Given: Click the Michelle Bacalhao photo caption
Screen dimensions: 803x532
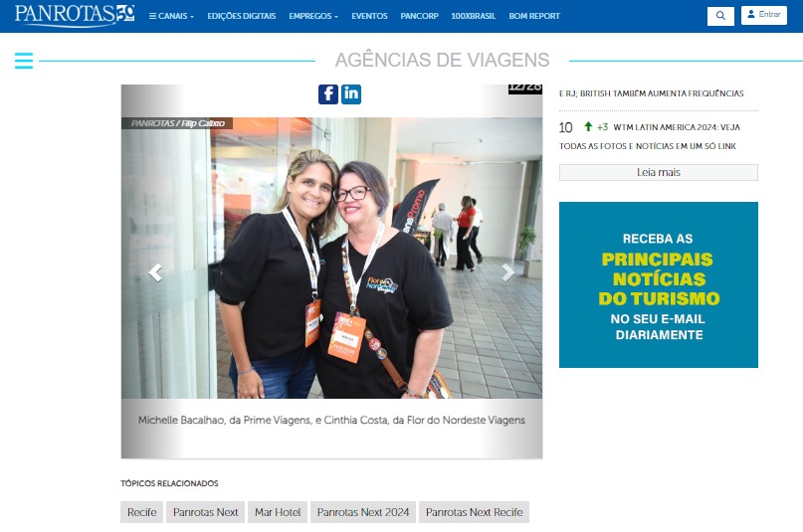Looking at the screenshot, I should pos(331,420).
